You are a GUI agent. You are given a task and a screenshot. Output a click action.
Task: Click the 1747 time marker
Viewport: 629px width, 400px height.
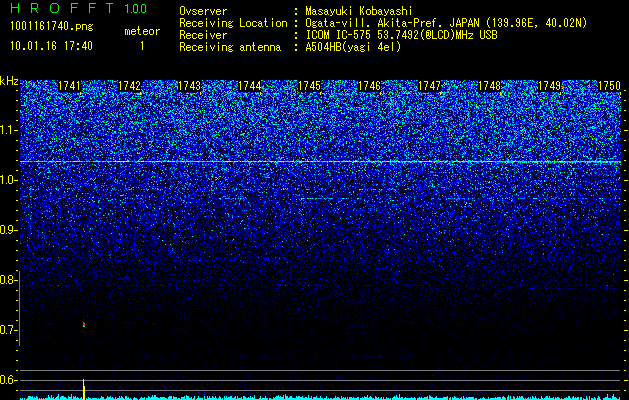(429, 86)
